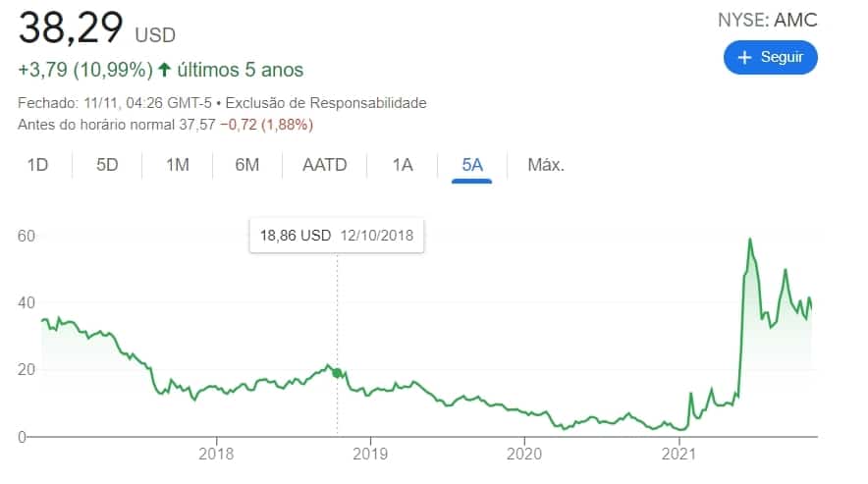Image resolution: width=868 pixels, height=484 pixels.
Task: Click the 2018 label on the x-axis
Action: (x=215, y=455)
